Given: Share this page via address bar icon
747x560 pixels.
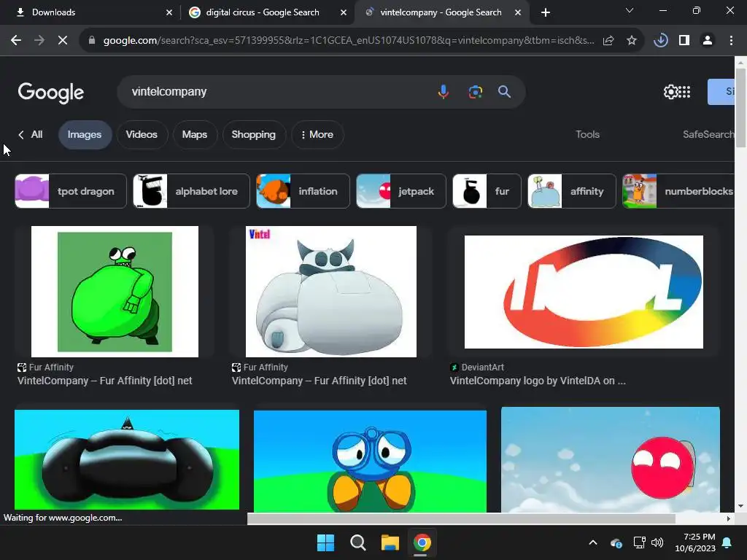Looking at the screenshot, I should coord(608,41).
